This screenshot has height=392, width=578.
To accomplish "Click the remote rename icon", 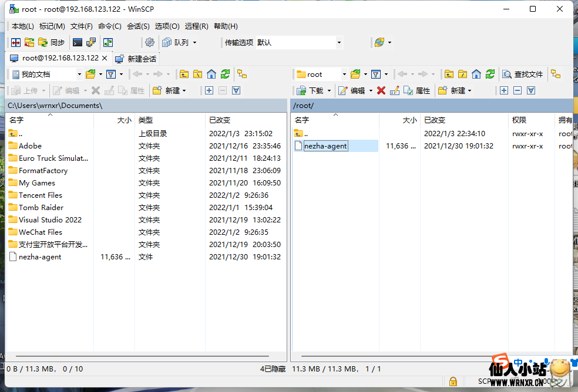I will click(394, 90).
